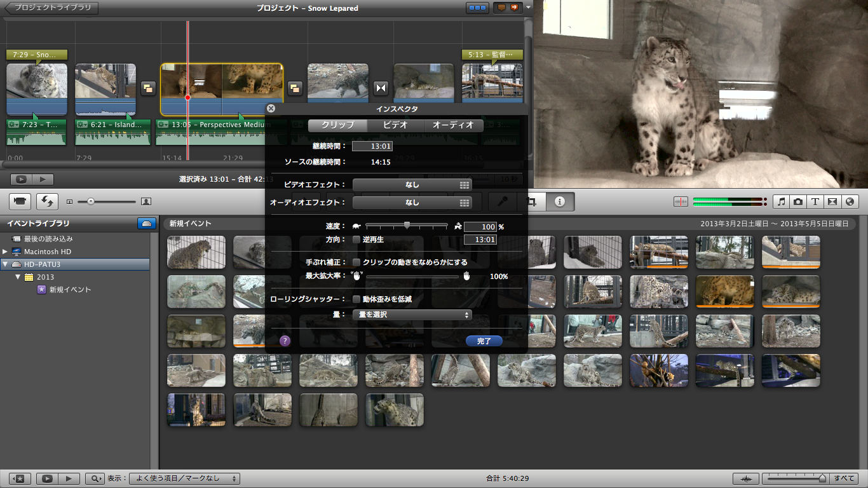
Task: Play selected events full screen button
Action: pos(47,478)
